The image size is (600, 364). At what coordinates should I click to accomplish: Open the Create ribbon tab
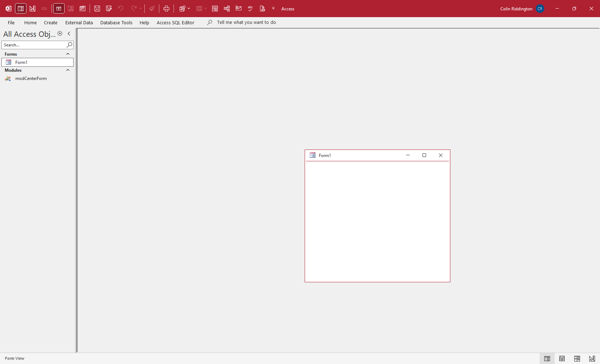click(51, 22)
